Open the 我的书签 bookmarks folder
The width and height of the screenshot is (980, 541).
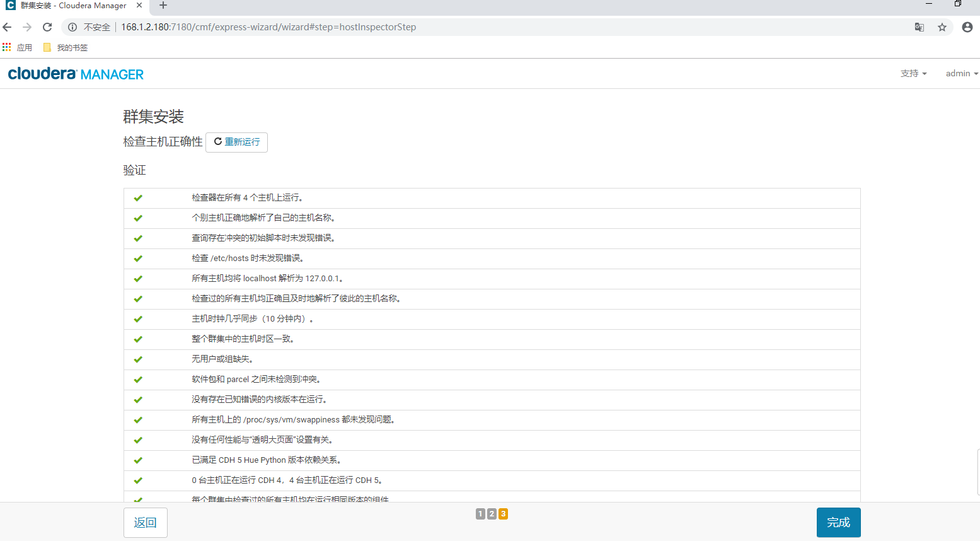(x=66, y=47)
